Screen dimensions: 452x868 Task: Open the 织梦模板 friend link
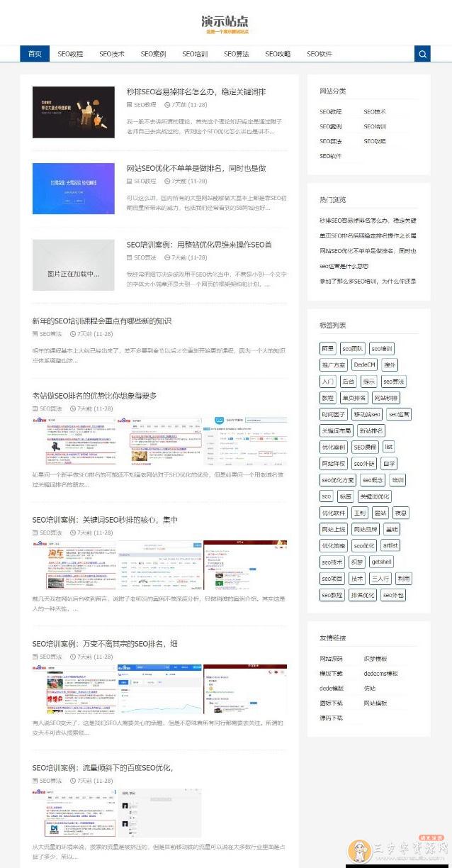(375, 659)
